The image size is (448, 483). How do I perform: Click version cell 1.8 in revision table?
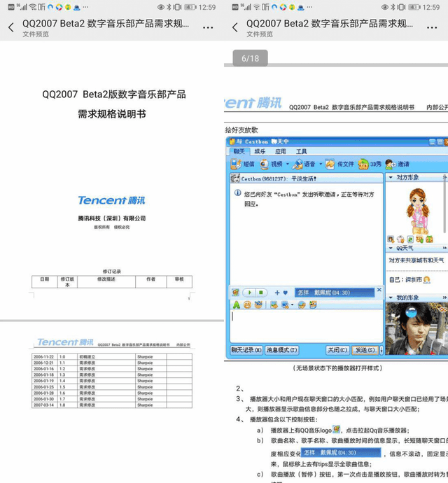pyautogui.click(x=67, y=405)
